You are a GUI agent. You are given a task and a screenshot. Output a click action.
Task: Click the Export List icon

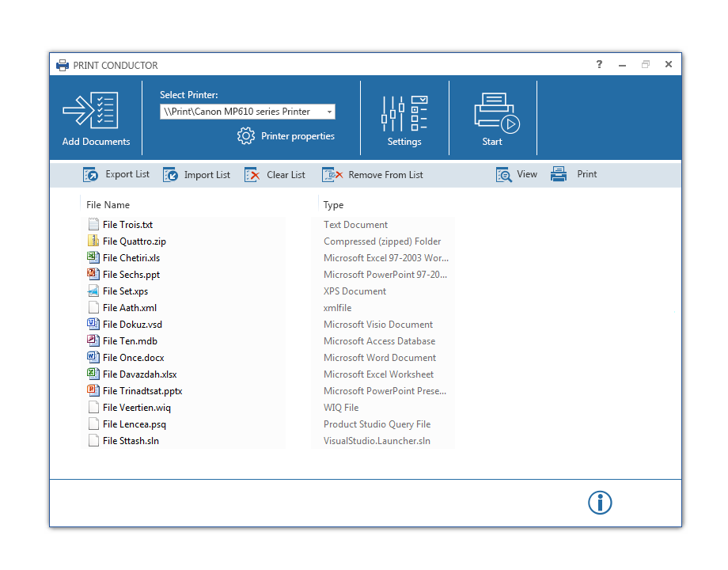point(92,175)
